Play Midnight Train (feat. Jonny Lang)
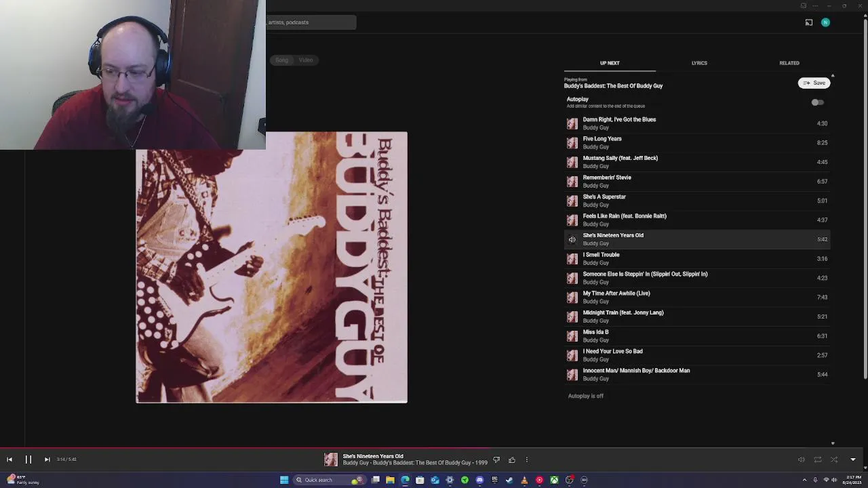 [x=697, y=317]
